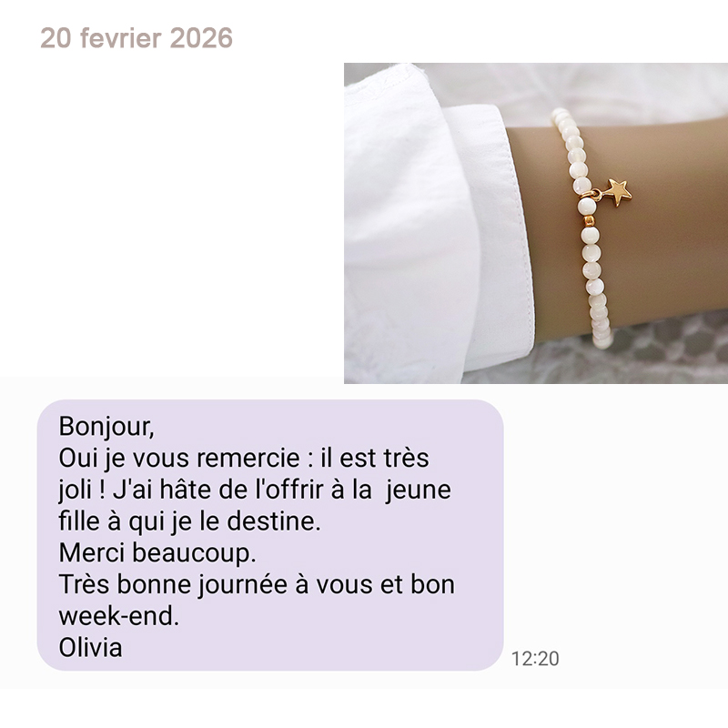Screen dimensions: 728x728
Task: Select the lavender message bubble from Olivia
Action: click(x=270, y=535)
